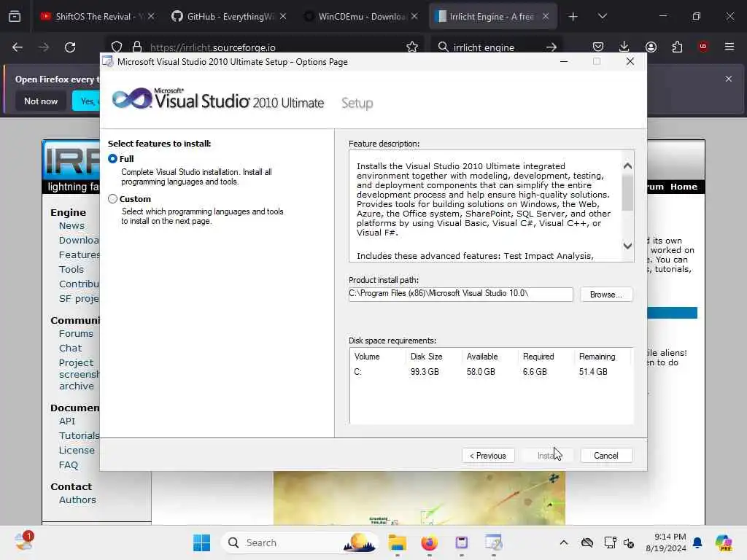Close the Irrlicht Engine tab
This screenshot has width=747, height=560.
[546, 16]
